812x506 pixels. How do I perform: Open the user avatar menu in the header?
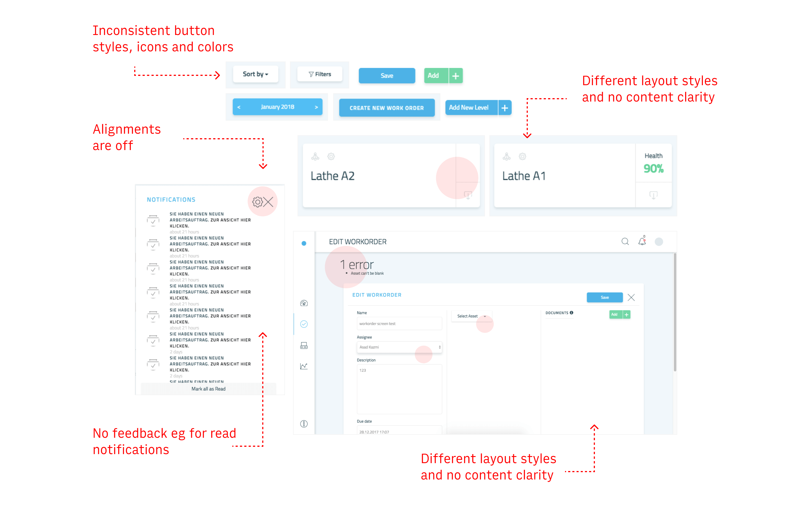click(x=659, y=241)
